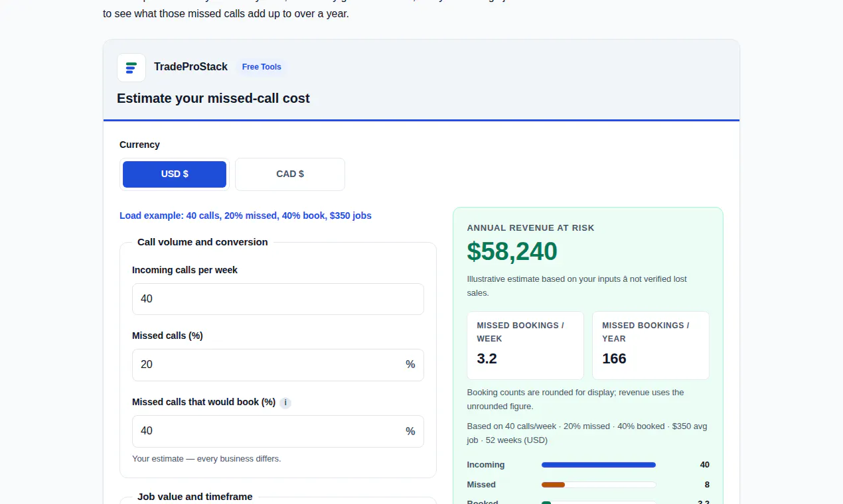843x504 pixels.
Task: Click 'Estimate your missed-call cost' heading
Action: (x=213, y=98)
